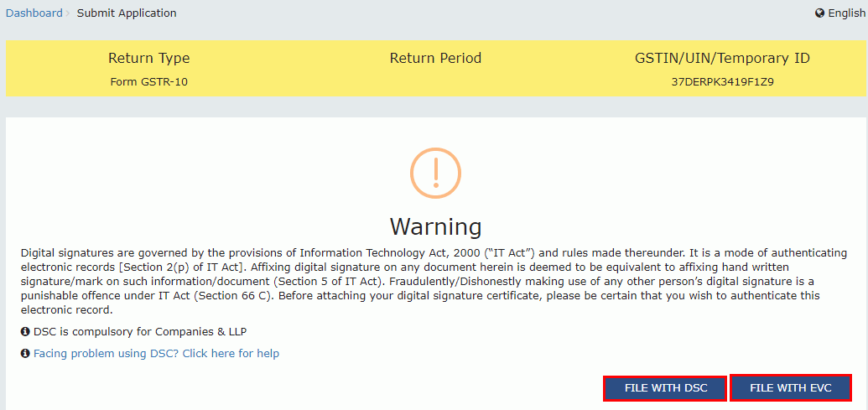Click the Warning heading
868x410 pixels.
point(435,226)
